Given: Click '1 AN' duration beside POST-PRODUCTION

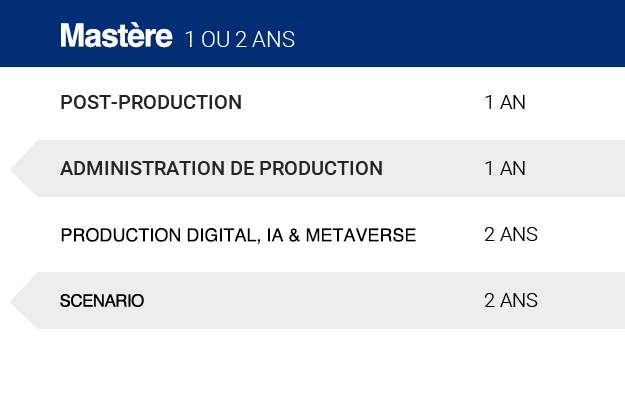Looking at the screenshot, I should [x=505, y=102].
